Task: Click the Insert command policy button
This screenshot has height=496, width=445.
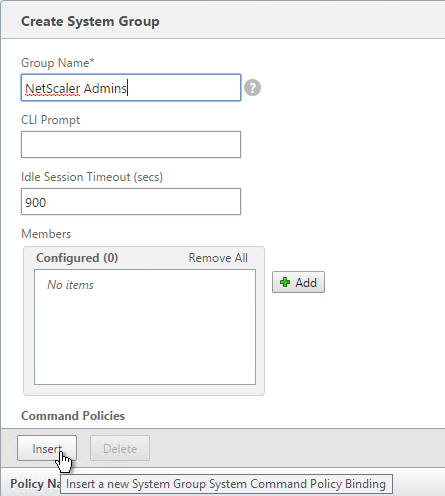Action: (47, 448)
